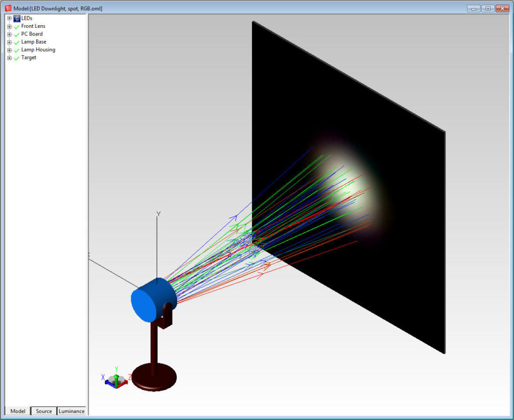
Task: Toggle the Target check mark
Action: [x=17, y=57]
